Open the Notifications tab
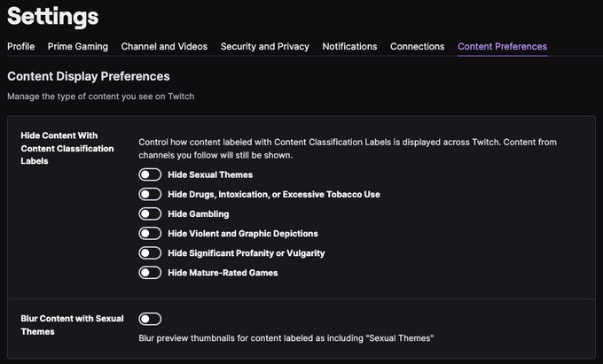This screenshot has height=364, width=603. (349, 46)
